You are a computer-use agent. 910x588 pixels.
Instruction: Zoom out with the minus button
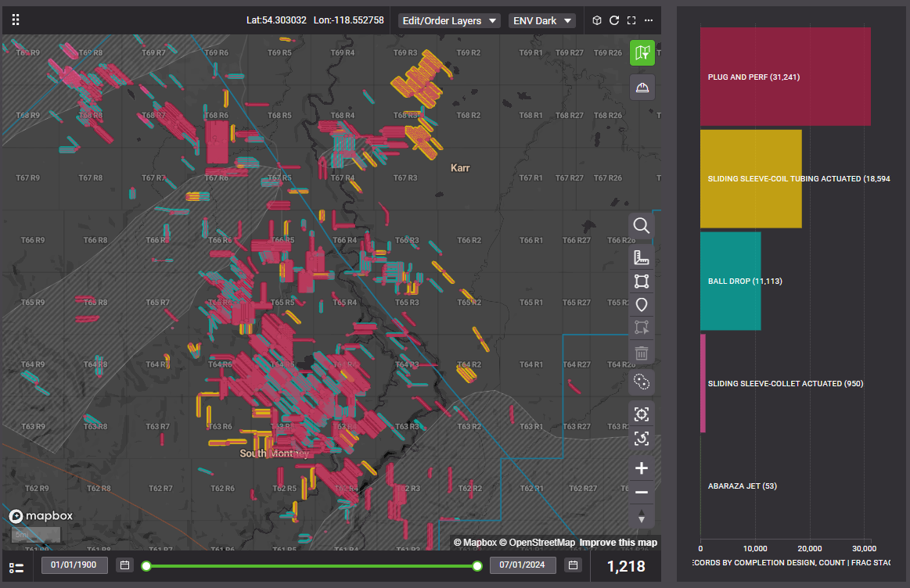642,492
